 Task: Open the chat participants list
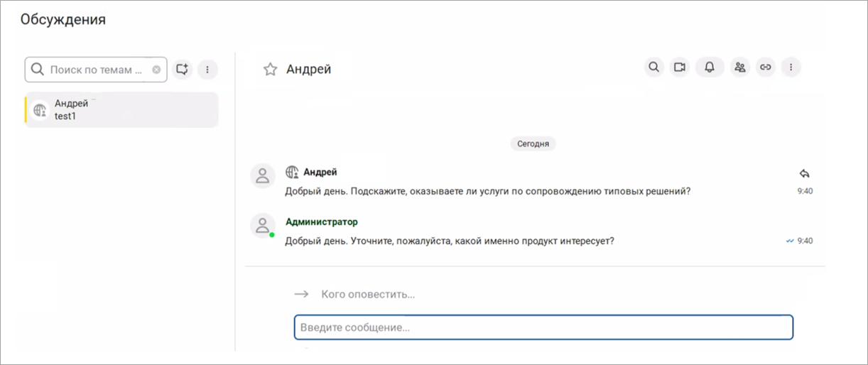pos(740,67)
